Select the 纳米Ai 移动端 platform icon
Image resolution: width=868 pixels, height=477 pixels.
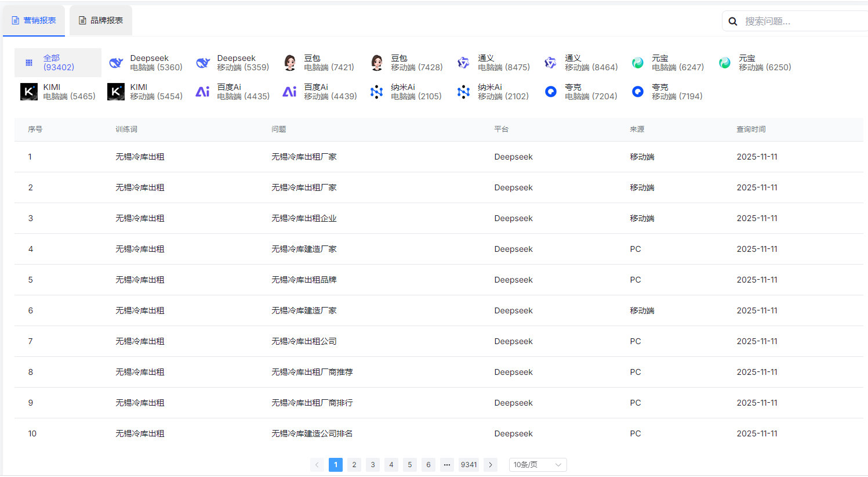(x=463, y=91)
